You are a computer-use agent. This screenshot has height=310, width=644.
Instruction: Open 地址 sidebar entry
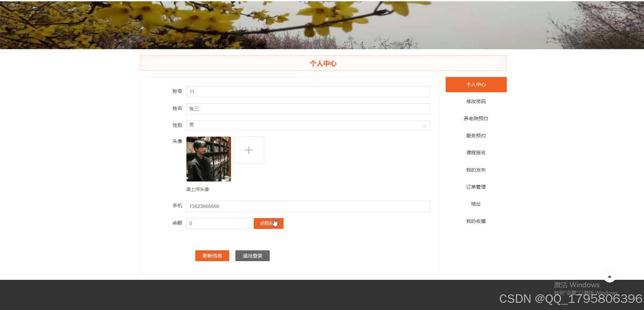tap(476, 204)
